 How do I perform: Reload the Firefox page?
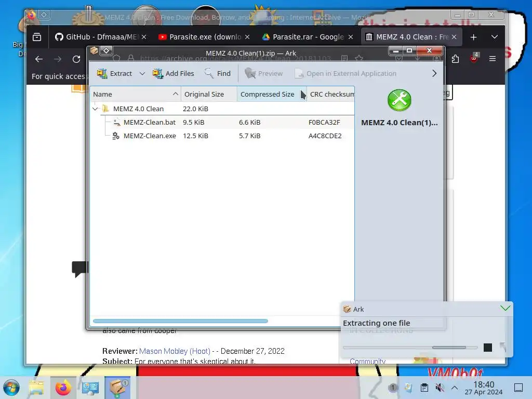pos(76,59)
